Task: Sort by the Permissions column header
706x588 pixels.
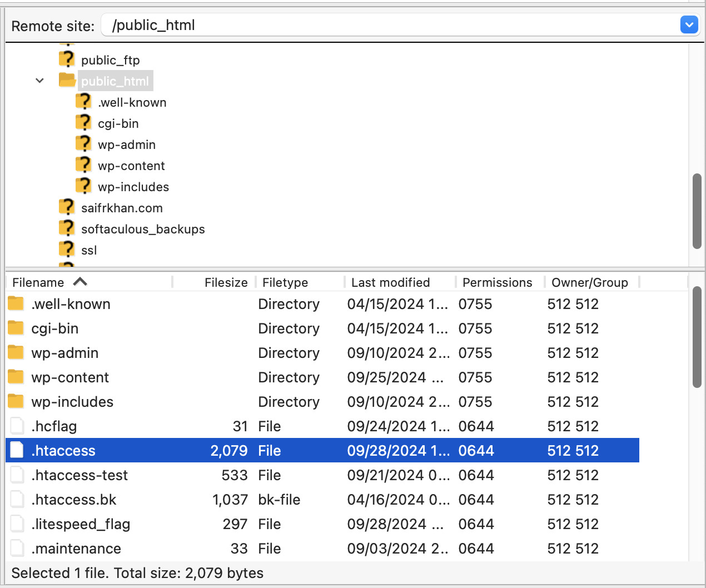Action: point(497,282)
